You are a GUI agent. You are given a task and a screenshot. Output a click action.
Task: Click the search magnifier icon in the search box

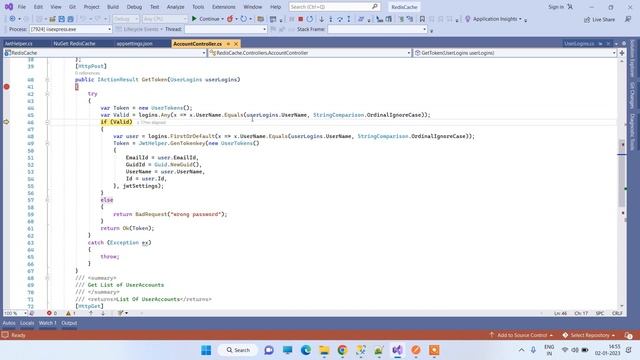point(375,7)
